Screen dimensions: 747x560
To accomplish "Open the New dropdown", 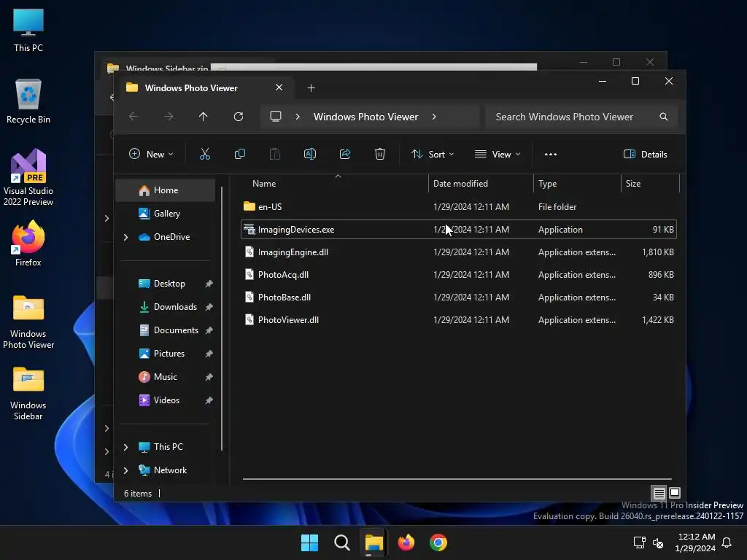I will (151, 155).
